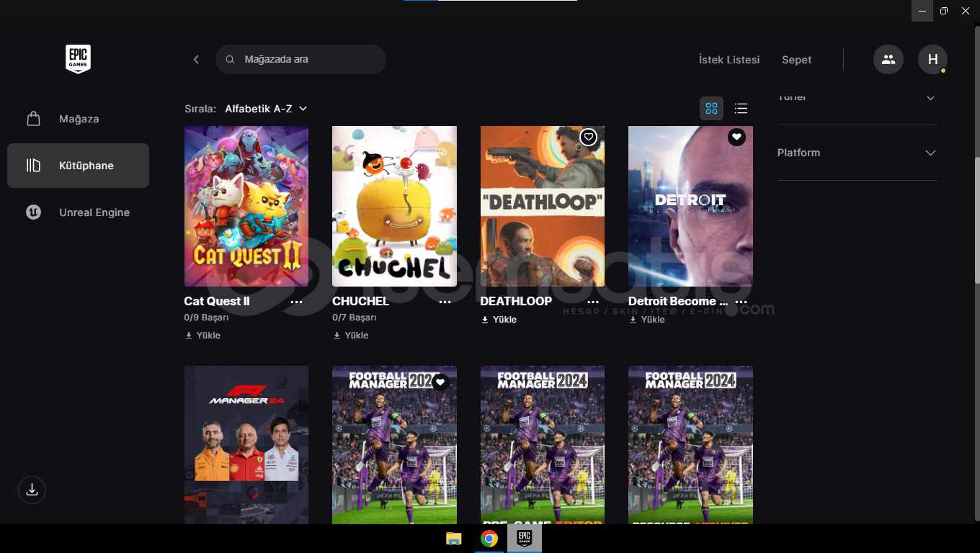The image size is (980, 553).
Task: Click Epic Games taskbar icon
Action: (x=525, y=539)
